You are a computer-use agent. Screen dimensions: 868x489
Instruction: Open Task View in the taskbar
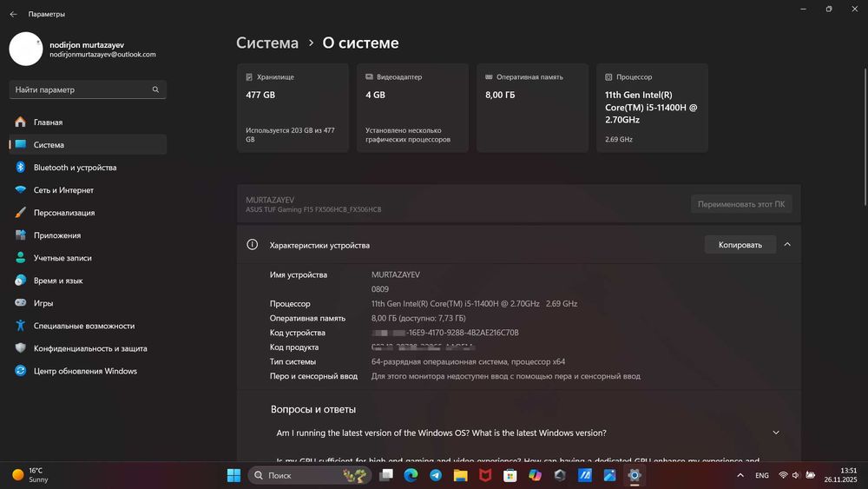coord(386,475)
